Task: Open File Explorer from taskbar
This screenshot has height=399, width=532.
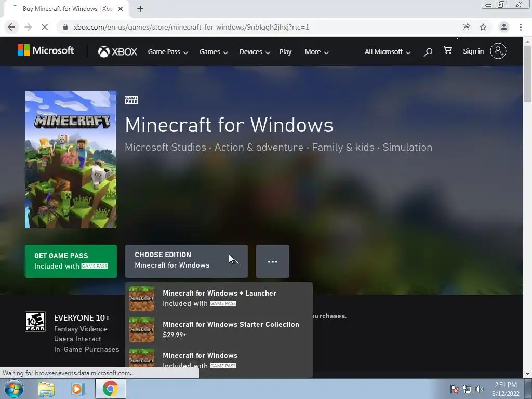Action: coord(46,389)
